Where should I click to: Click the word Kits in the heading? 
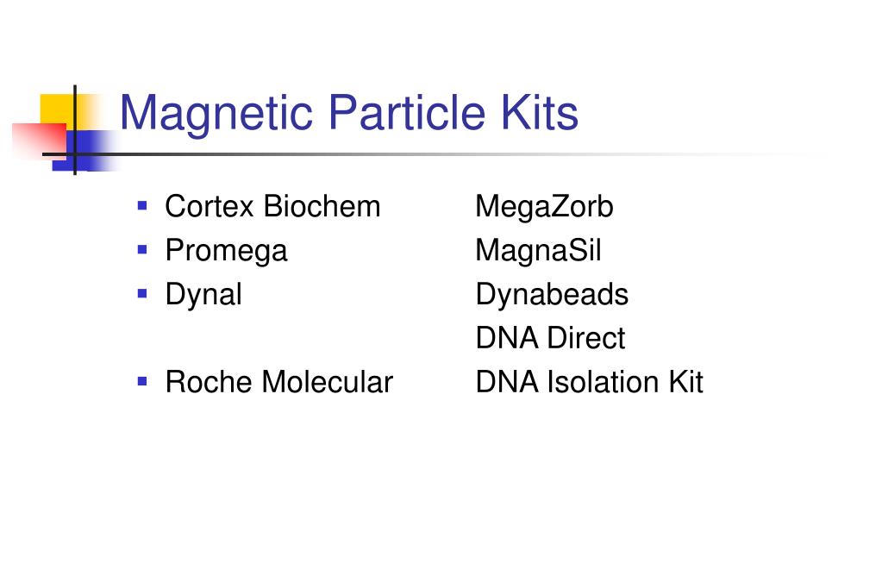coord(540,113)
